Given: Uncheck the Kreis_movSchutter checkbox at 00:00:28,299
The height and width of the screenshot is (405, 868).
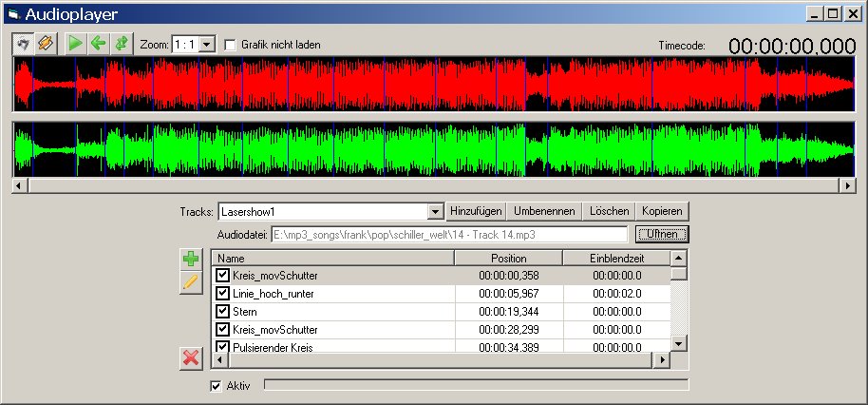Looking at the screenshot, I should (x=222, y=330).
